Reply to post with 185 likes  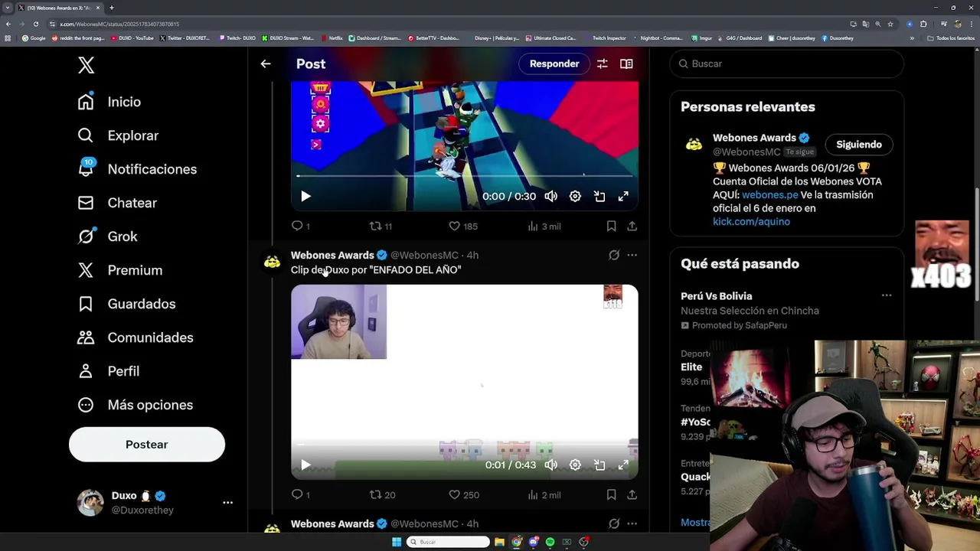(x=300, y=227)
